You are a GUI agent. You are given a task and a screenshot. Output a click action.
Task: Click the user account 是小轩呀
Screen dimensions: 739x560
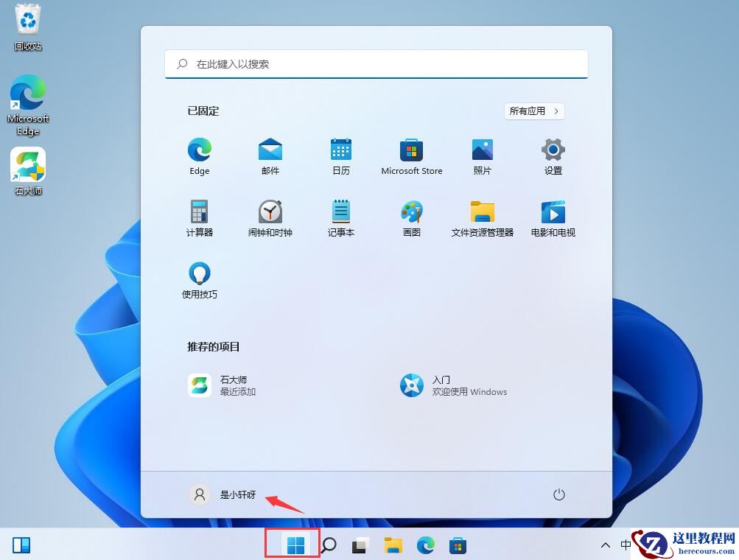pyautogui.click(x=225, y=494)
